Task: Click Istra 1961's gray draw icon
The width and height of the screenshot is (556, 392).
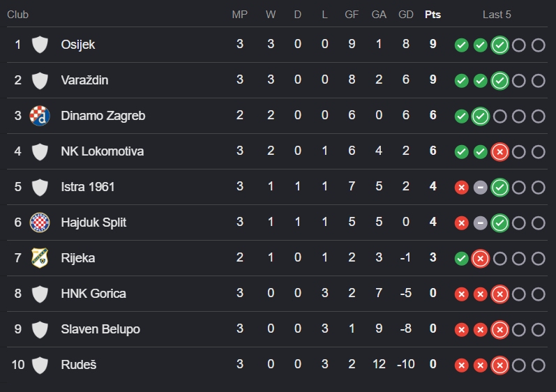Action: [x=481, y=187]
